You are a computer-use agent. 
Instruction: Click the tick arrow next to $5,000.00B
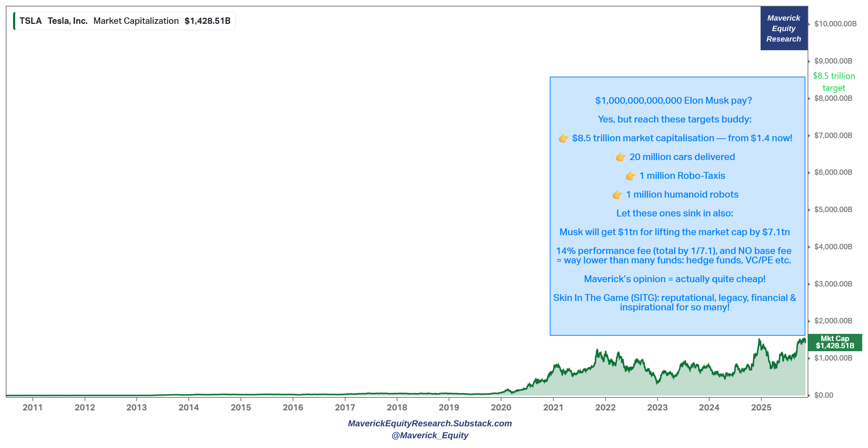click(809, 210)
